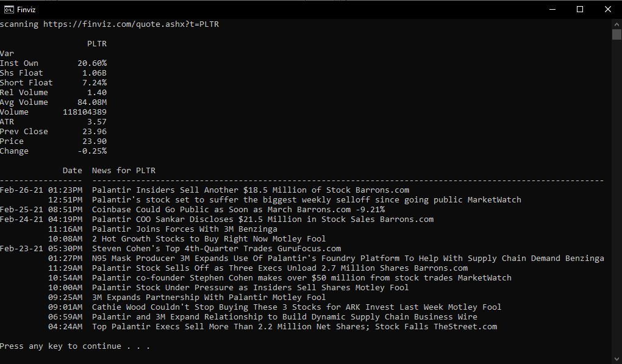Viewport: 622px width, 364px height.
Task: Click the vertical scrollbar thumb
Action: pyautogui.click(x=617, y=35)
